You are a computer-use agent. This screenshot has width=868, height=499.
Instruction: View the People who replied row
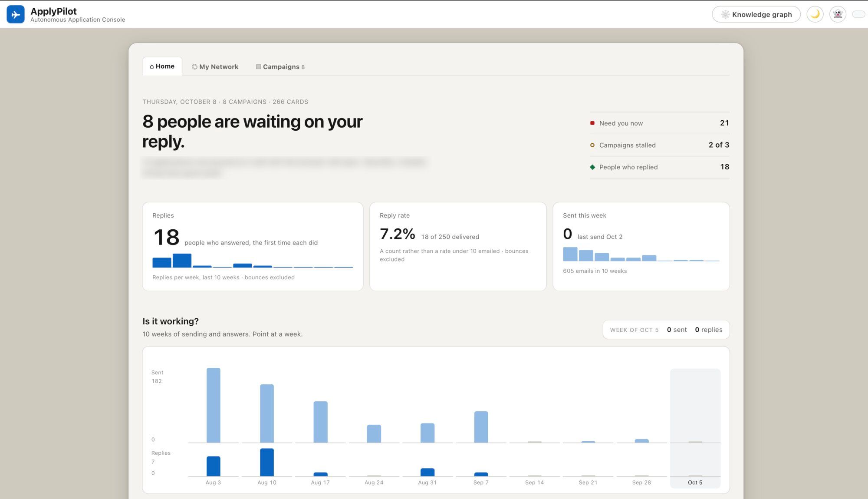659,167
